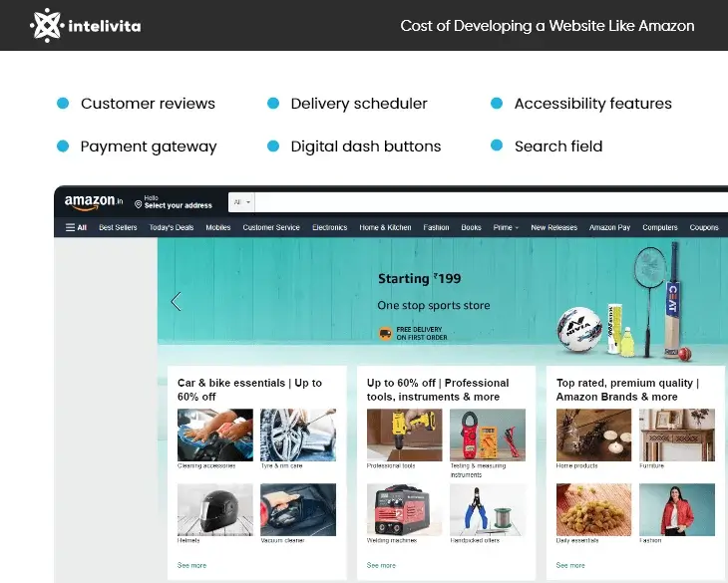Viewport: 728px width, 583px height.
Task: Open Home & Kitchen category
Action: click(385, 227)
